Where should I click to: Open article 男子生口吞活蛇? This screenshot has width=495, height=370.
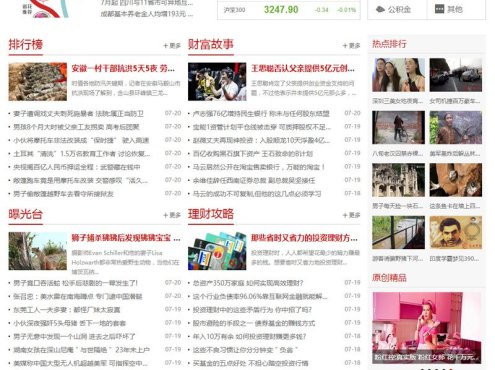pos(75,283)
